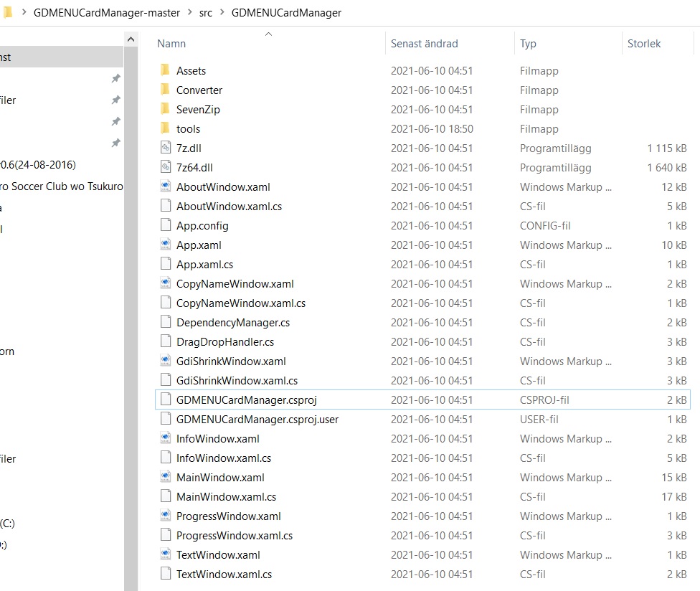Image resolution: width=700 pixels, height=591 pixels.
Task: Click the 2021-06-10 18:50 date cell
Action: pos(432,128)
